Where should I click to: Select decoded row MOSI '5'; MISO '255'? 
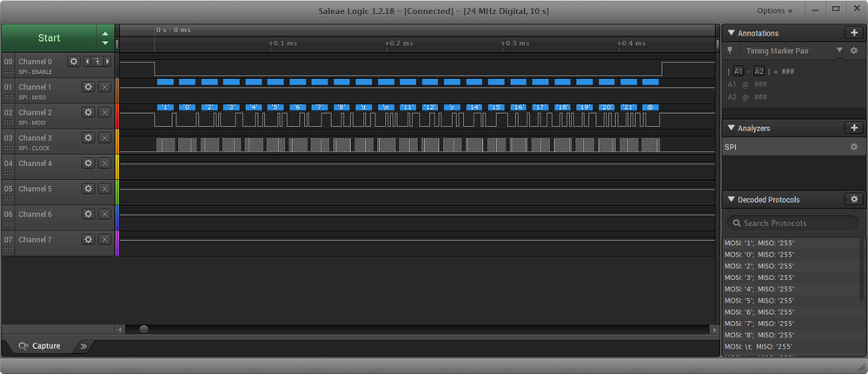tap(792, 300)
